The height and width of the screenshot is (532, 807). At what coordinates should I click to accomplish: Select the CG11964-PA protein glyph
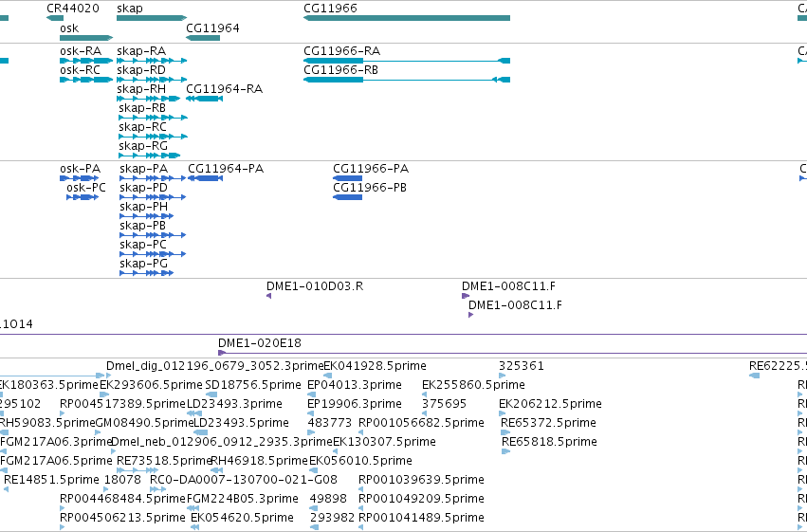tap(206, 178)
